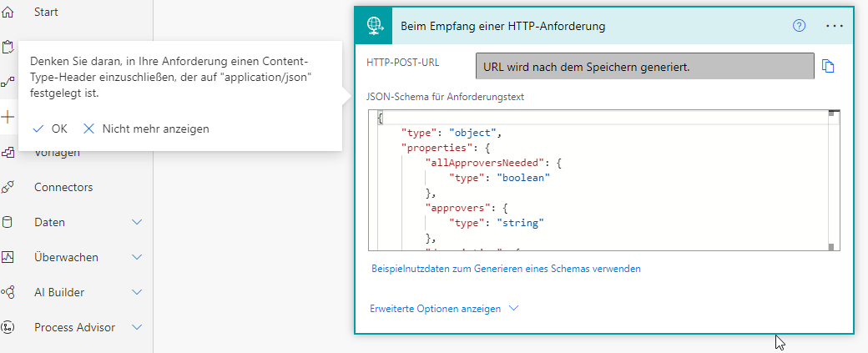Open the trigger's three-dot options menu
Screen dimensions: 868x353
point(835,26)
